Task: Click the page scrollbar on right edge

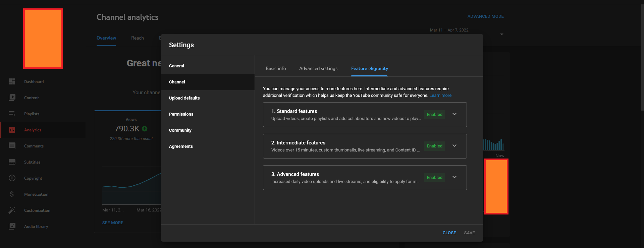Action: click(x=642, y=57)
